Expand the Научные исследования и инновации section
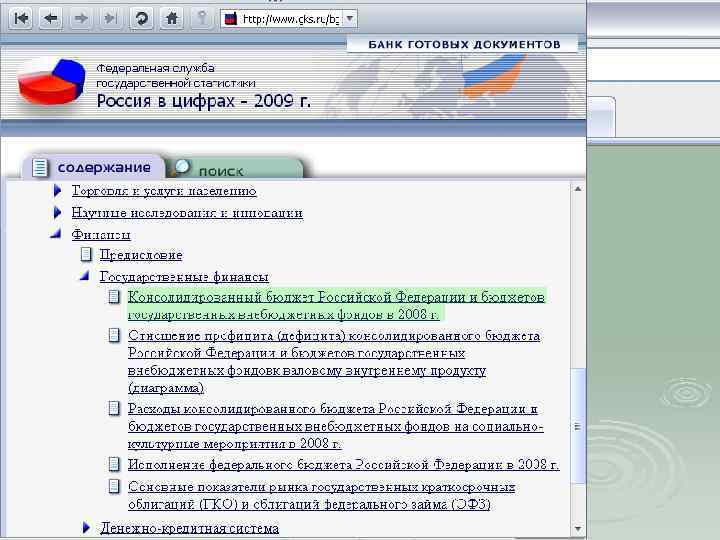 57,212
